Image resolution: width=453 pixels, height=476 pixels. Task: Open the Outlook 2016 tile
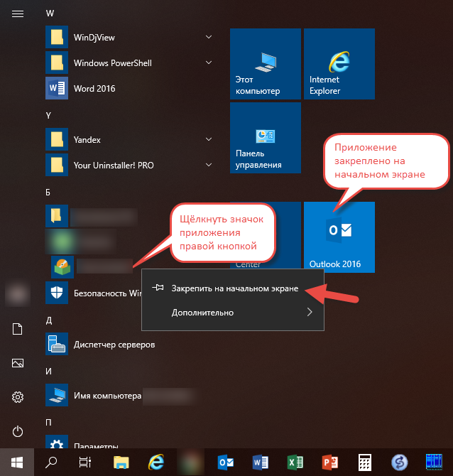tap(339, 237)
